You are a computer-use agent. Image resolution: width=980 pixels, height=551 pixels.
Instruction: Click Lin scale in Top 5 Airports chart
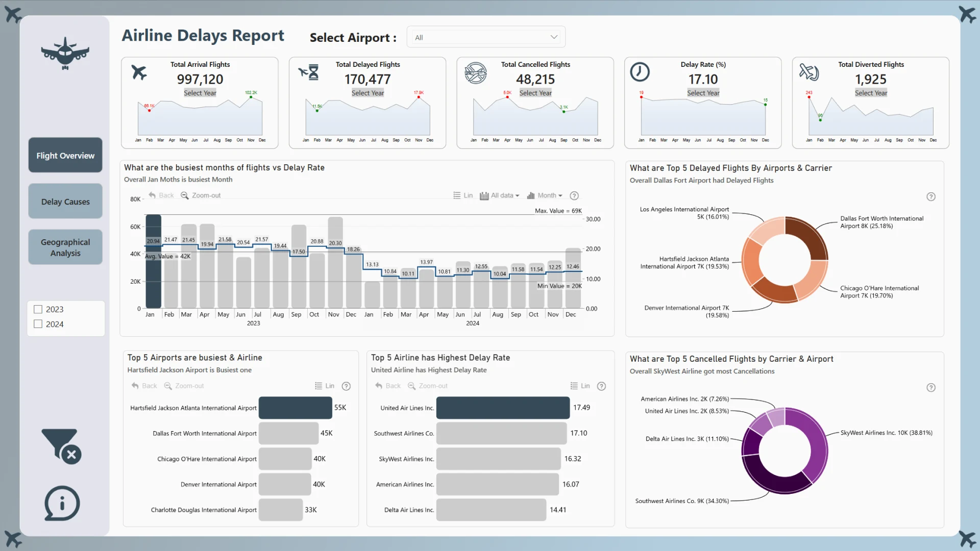325,386
